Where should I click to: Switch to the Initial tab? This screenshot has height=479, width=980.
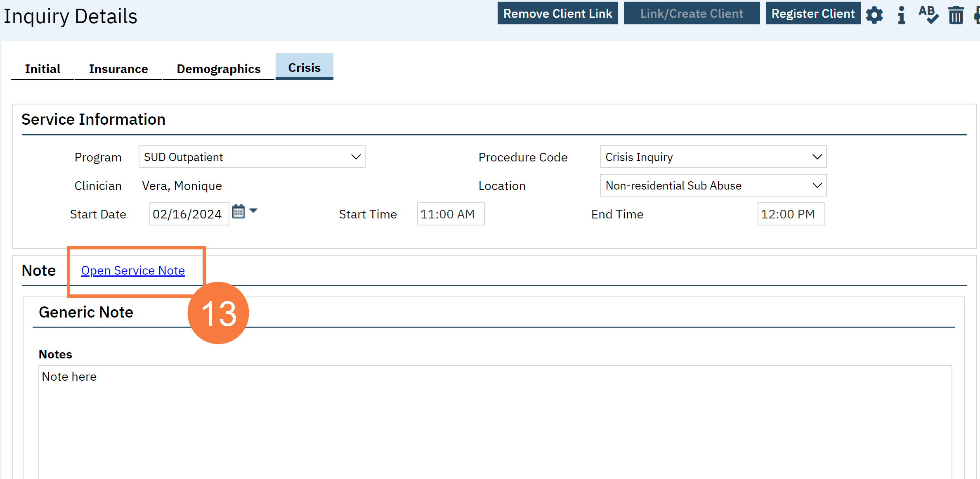click(43, 69)
